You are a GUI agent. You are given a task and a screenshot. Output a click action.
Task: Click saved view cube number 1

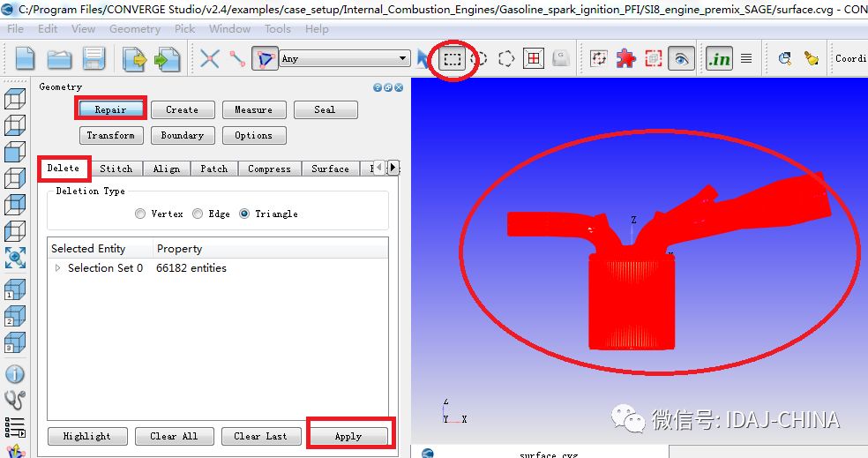pos(15,289)
